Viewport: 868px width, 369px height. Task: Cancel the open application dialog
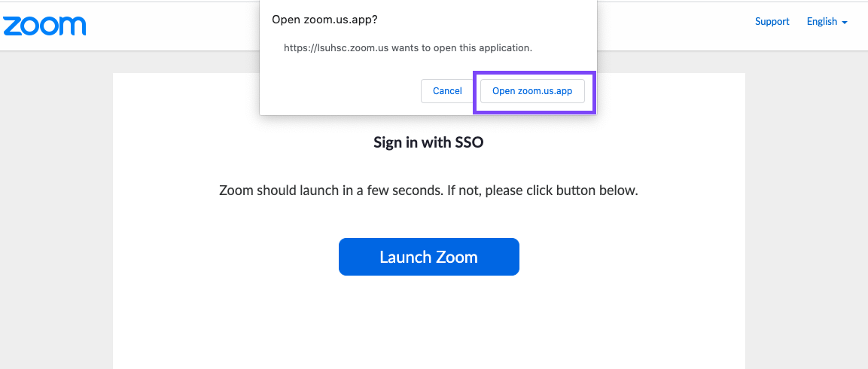coord(447,91)
